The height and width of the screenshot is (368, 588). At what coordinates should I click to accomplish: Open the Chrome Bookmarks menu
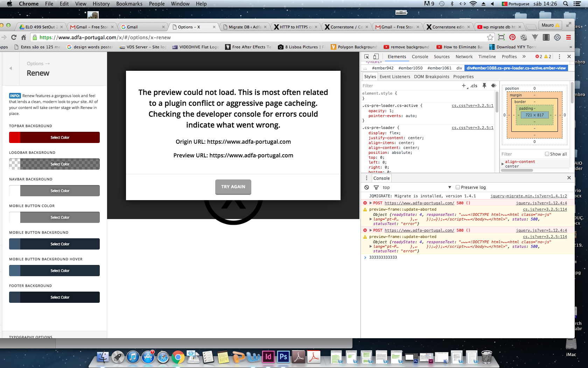(x=129, y=4)
